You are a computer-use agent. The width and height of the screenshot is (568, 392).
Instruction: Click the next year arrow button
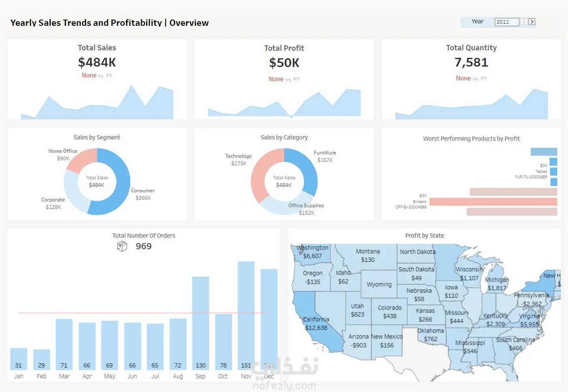pos(532,22)
